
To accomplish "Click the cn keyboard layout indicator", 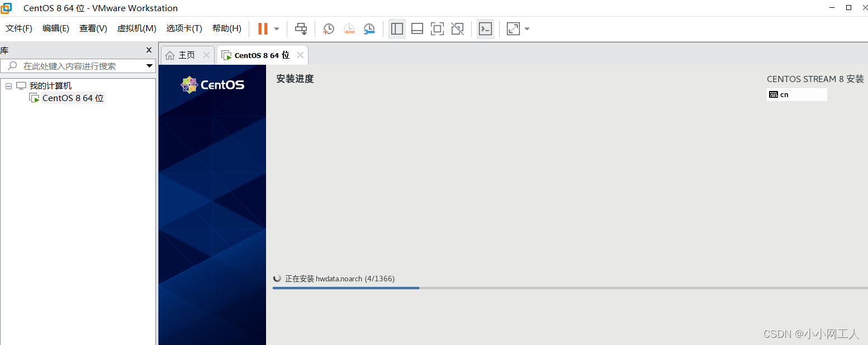I will click(x=797, y=94).
